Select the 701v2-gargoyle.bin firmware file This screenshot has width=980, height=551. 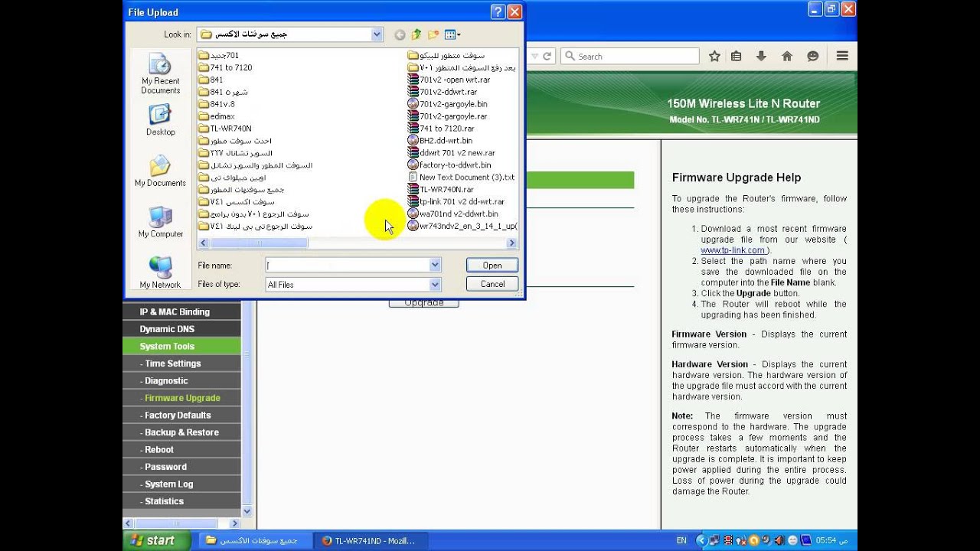pos(448,104)
